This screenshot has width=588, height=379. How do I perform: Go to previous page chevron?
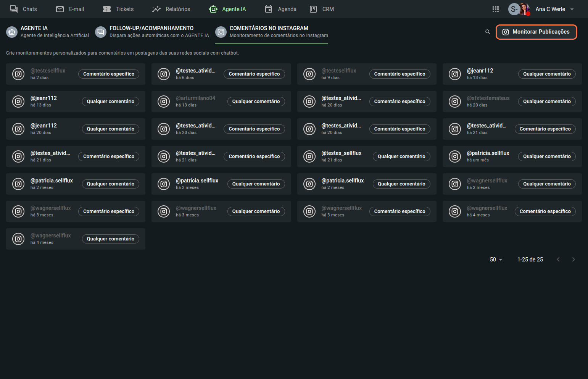point(558,260)
